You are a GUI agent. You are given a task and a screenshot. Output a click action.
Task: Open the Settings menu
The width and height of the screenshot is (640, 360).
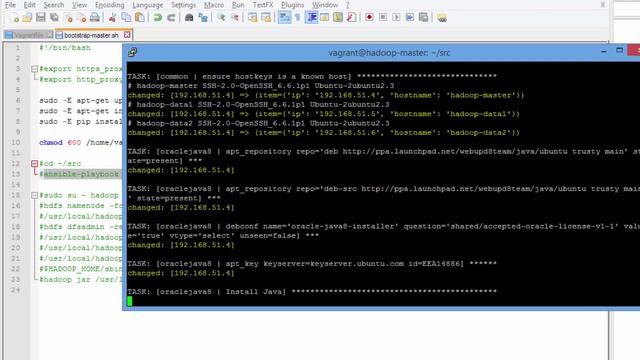point(183,5)
